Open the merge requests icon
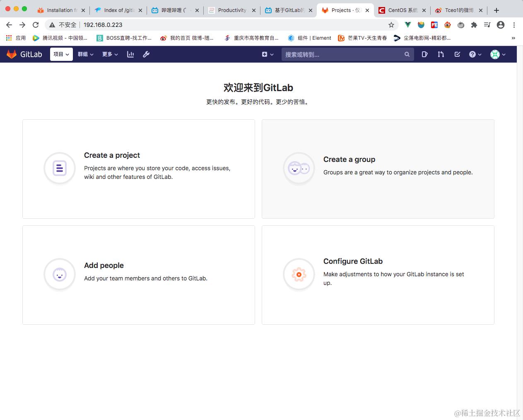523x420 pixels. pos(441,54)
